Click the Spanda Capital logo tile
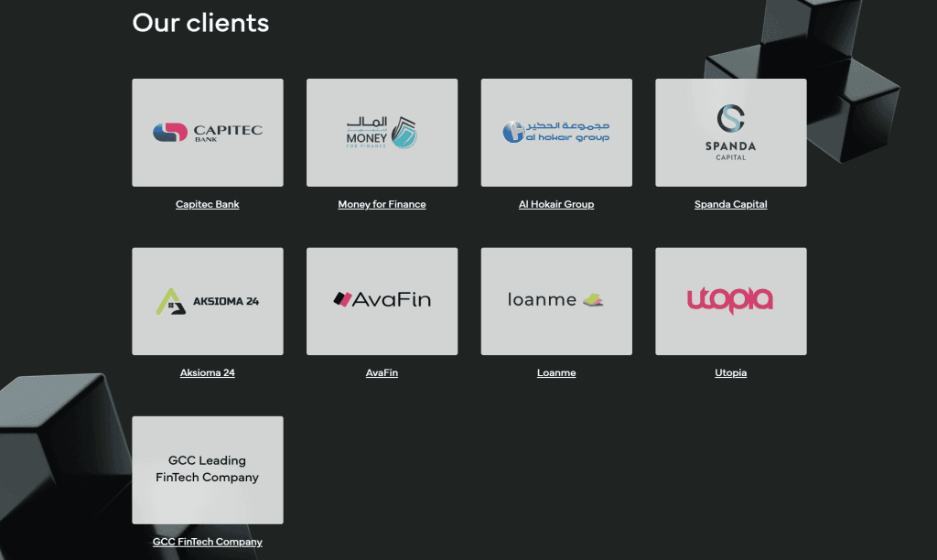937x560 pixels. 730,133
